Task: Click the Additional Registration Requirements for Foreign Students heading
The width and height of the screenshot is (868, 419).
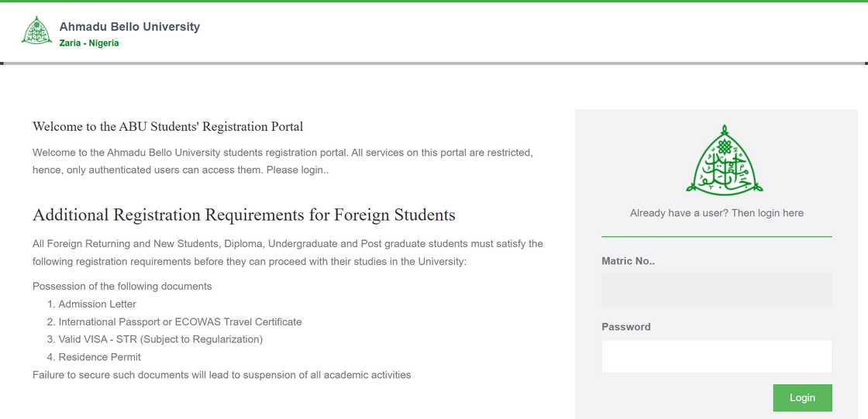Action: click(244, 215)
